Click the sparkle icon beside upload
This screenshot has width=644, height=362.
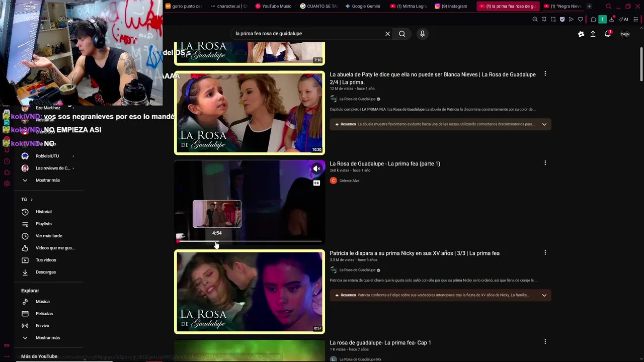581,34
